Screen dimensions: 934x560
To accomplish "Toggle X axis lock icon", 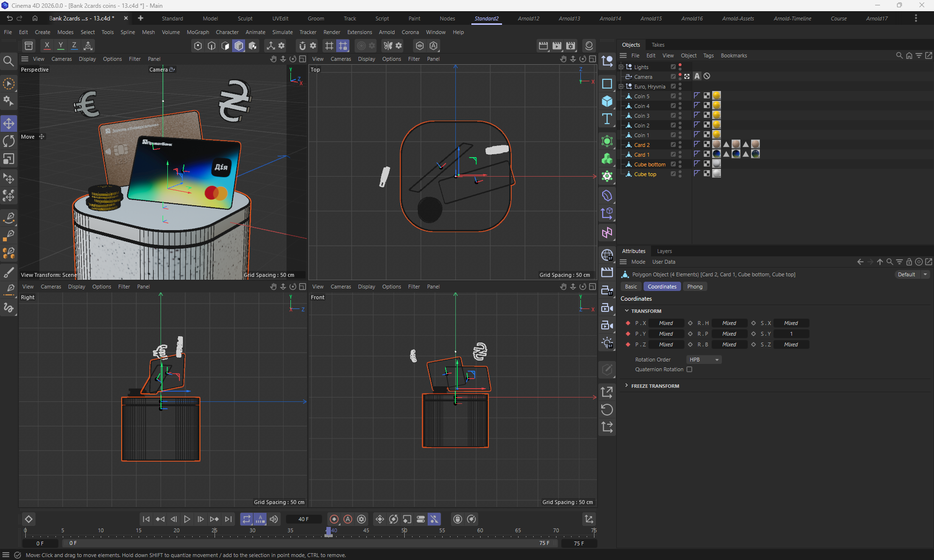I will [x=47, y=46].
